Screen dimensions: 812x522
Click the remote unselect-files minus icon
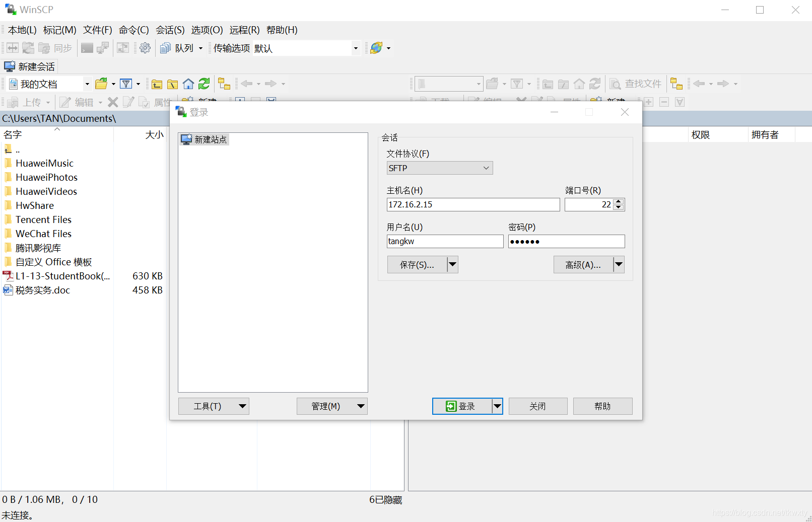click(x=664, y=102)
